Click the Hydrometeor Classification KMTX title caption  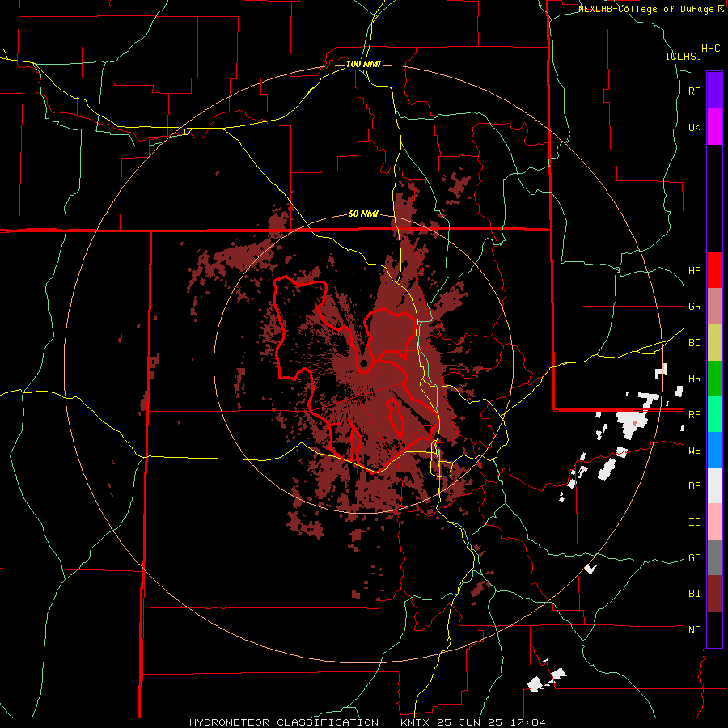pyautogui.click(x=367, y=722)
